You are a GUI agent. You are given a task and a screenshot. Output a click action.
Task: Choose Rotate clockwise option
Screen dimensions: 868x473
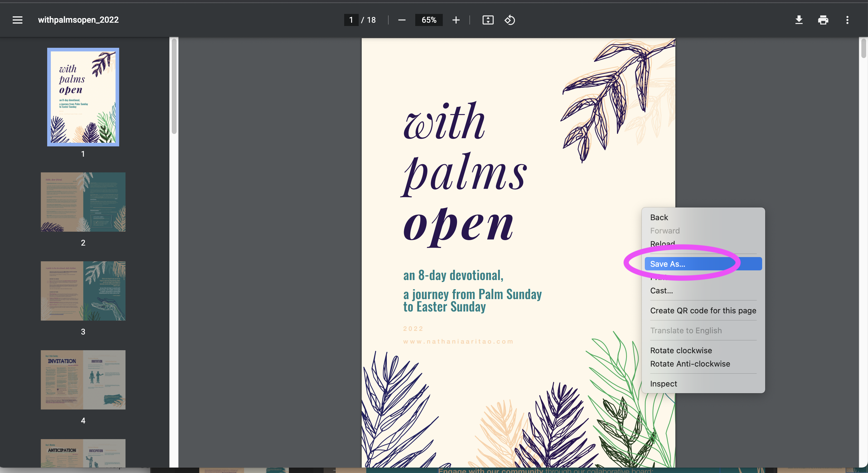coord(681,351)
